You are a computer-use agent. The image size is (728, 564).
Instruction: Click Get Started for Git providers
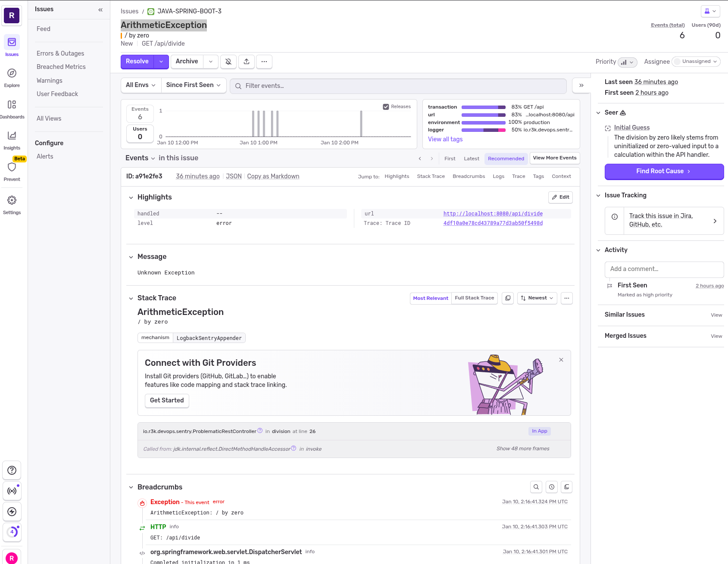[x=167, y=401]
